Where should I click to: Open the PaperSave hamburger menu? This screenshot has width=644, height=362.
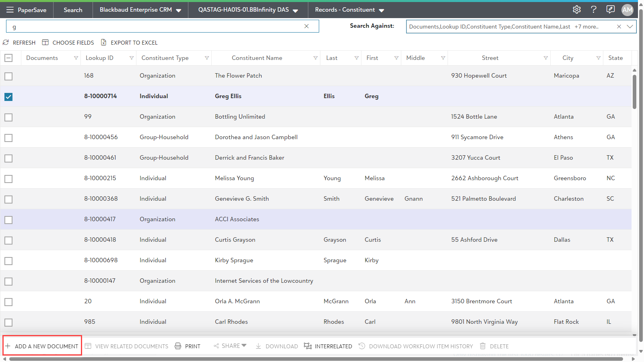[10, 10]
